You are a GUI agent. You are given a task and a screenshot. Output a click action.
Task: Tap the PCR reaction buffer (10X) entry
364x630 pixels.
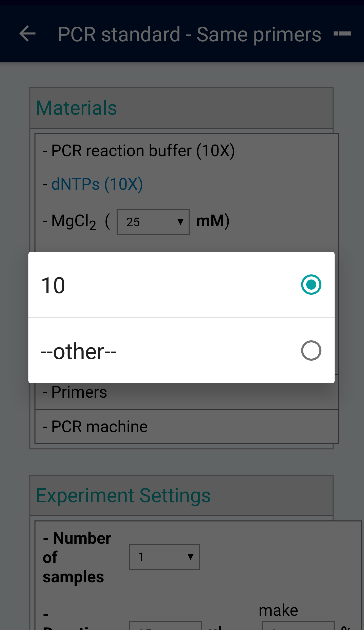(x=143, y=151)
